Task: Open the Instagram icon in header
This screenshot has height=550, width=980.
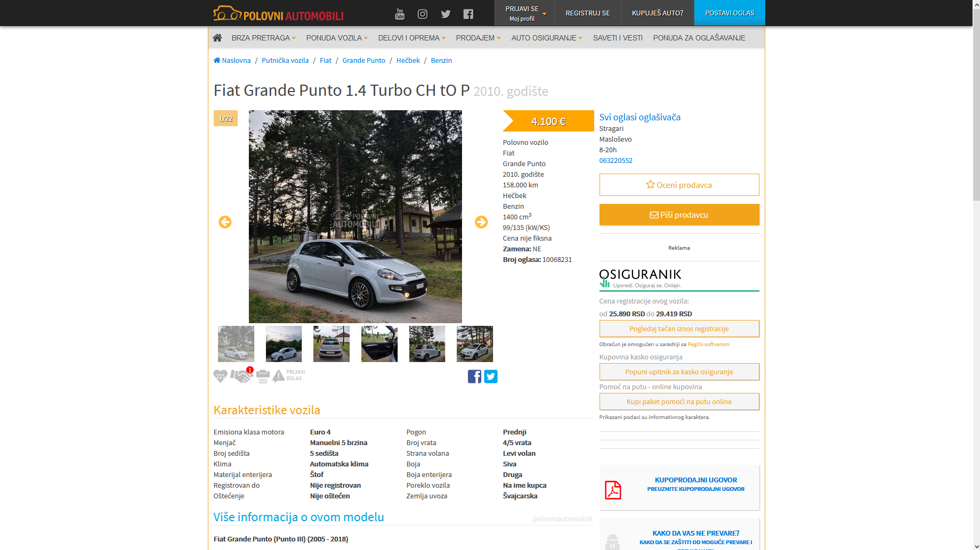Action: coord(423,14)
